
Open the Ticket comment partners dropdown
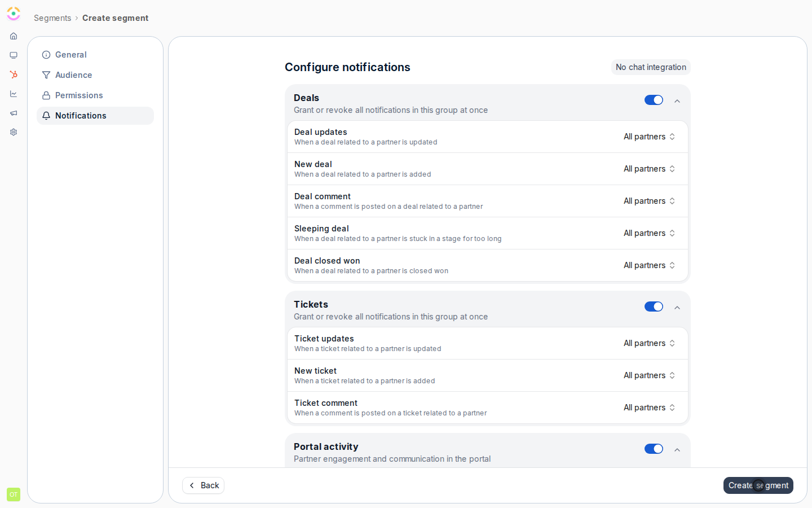650,408
